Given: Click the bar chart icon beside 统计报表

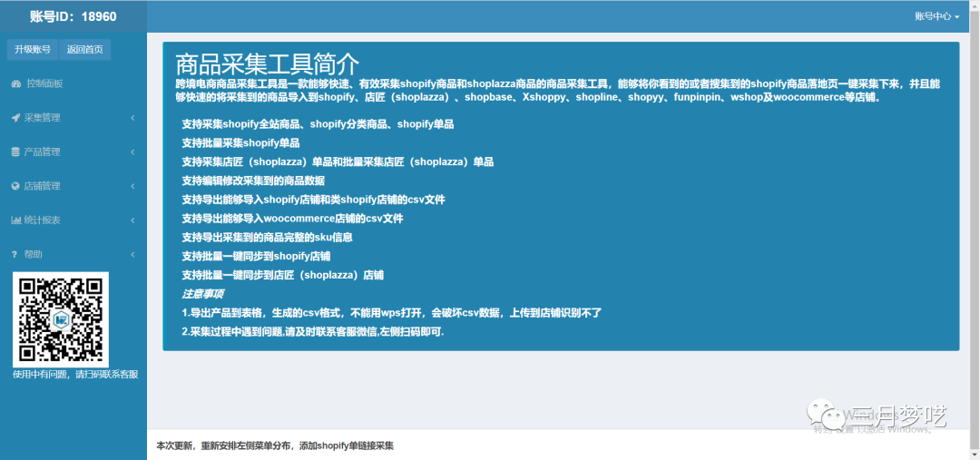Looking at the screenshot, I should [16, 220].
